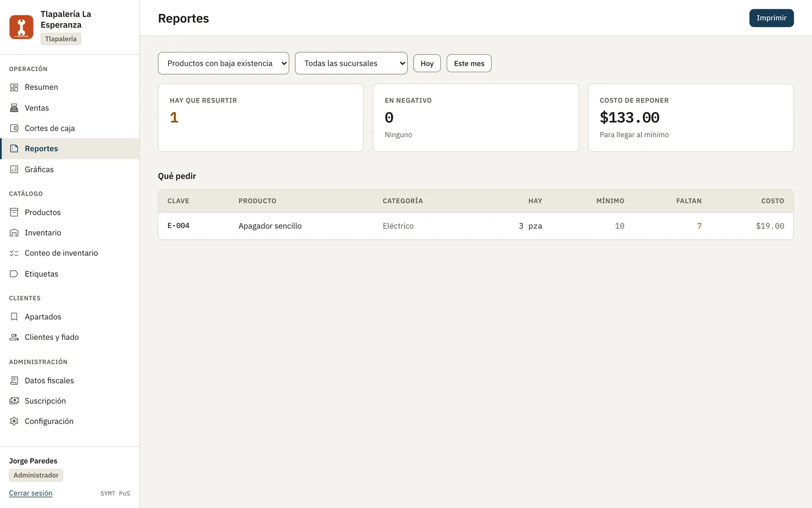Open the Suscripción page
This screenshot has height=508, width=812.
(70, 401)
